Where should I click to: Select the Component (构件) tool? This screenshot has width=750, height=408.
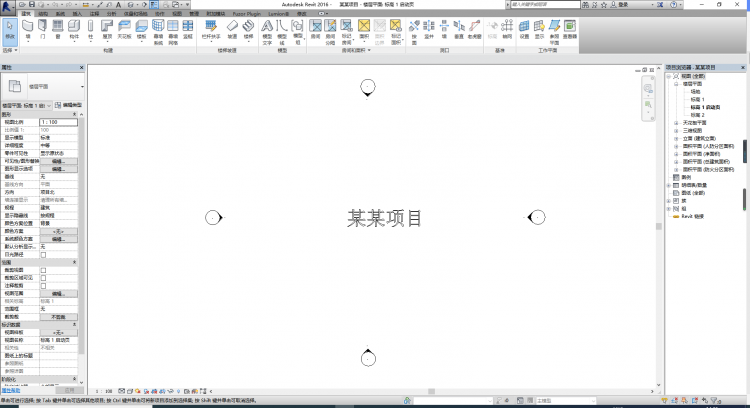click(x=74, y=30)
